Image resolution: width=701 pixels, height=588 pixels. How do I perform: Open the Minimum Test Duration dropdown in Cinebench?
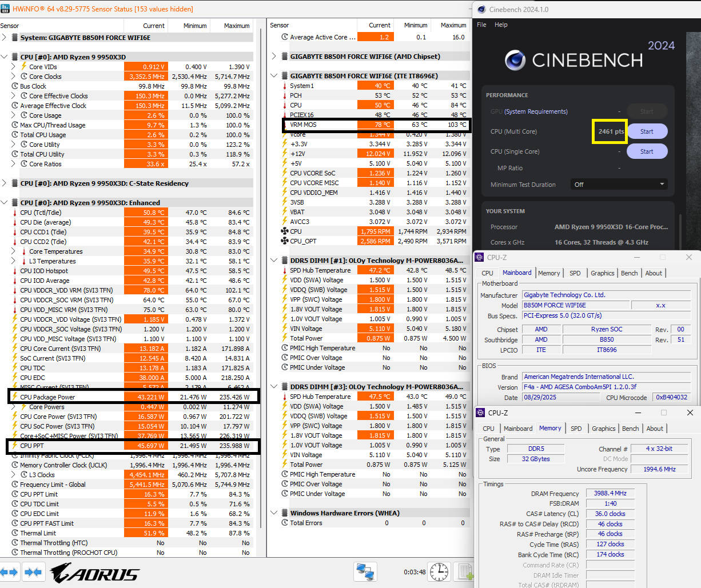(x=619, y=185)
